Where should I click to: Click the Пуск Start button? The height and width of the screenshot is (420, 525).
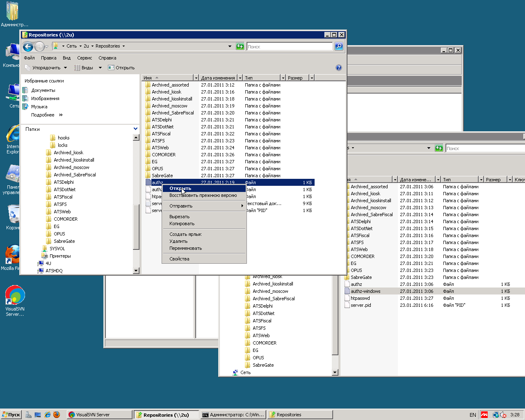11,415
